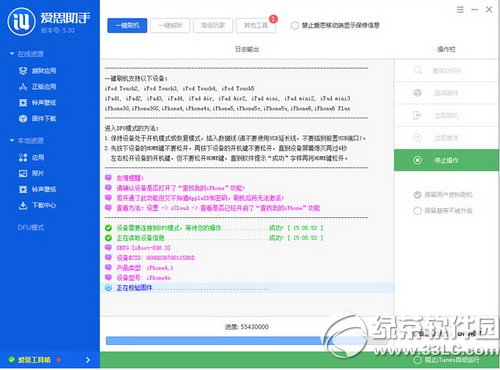Open 正版应用 in the sidebar
500x370 pixels.
(37, 87)
